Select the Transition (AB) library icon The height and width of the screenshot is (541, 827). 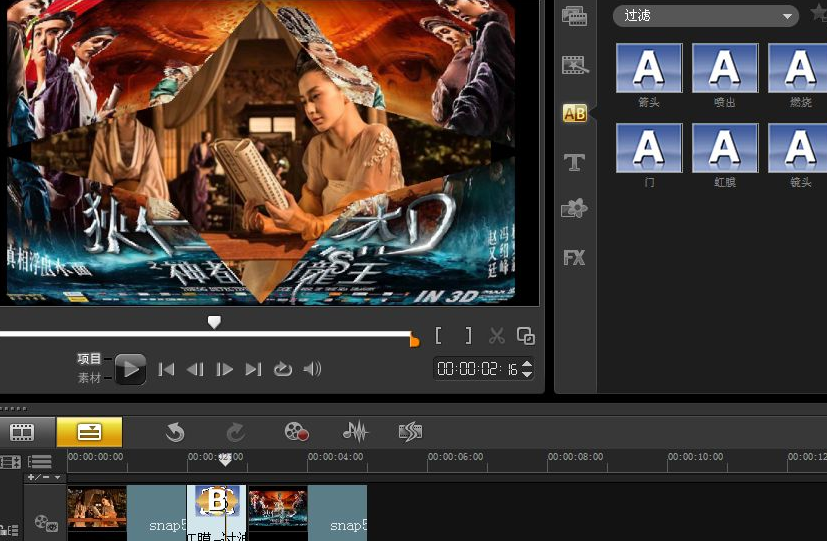[x=574, y=113]
